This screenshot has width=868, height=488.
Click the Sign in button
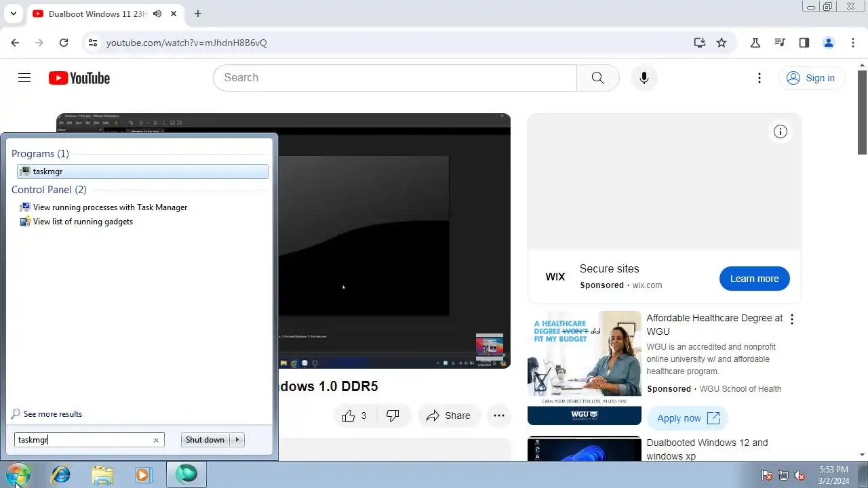[x=811, y=78]
